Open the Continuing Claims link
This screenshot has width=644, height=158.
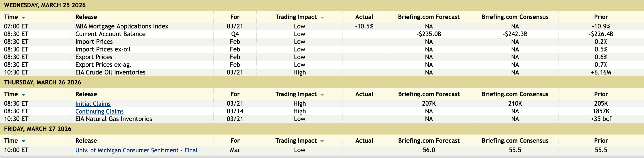pos(99,112)
